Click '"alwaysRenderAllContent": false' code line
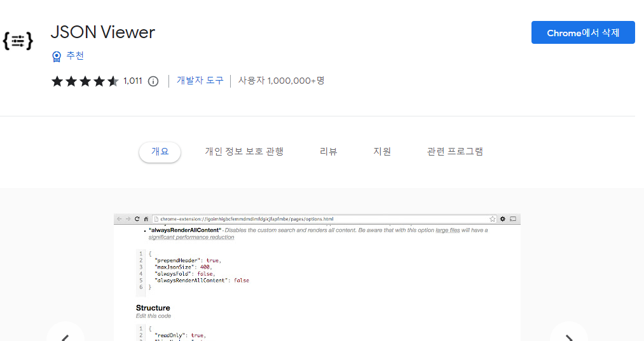The width and height of the screenshot is (644, 341). pos(202,280)
